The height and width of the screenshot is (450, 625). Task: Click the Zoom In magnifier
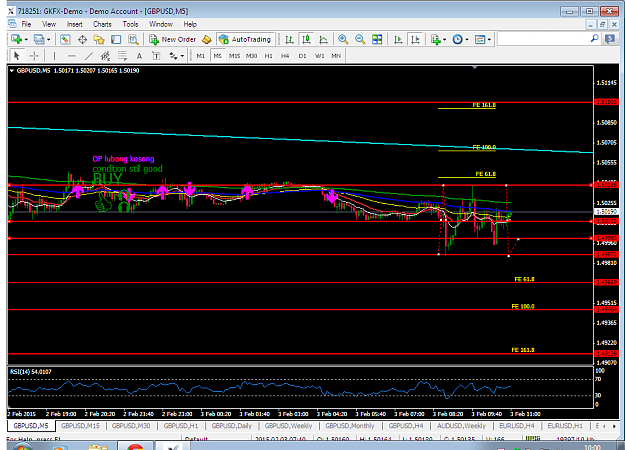click(343, 39)
